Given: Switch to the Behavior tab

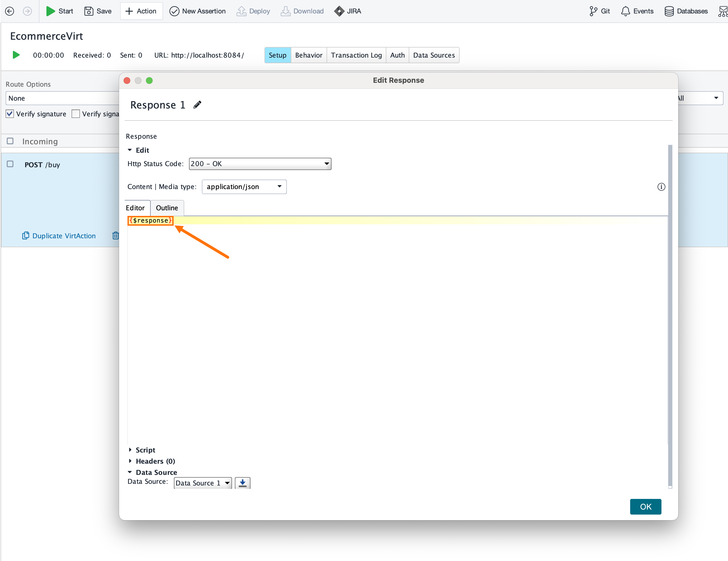Looking at the screenshot, I should (x=308, y=55).
